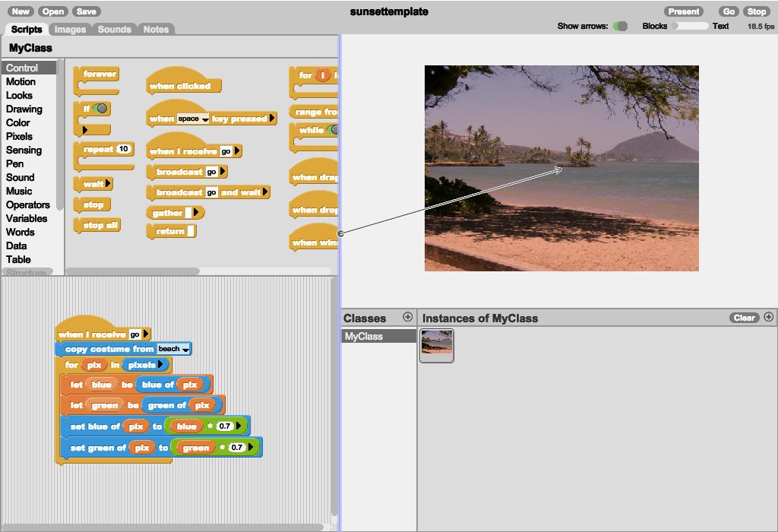Click the while palette block
The width and height of the screenshot is (778, 532).
point(311,130)
